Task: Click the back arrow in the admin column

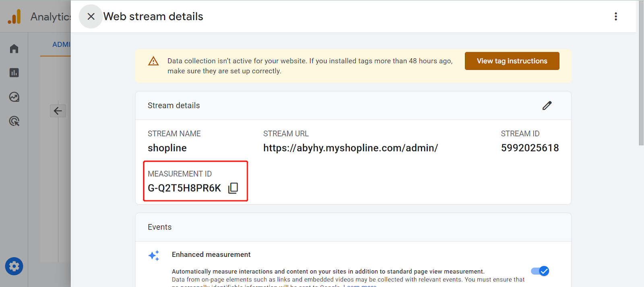Action: (x=58, y=111)
